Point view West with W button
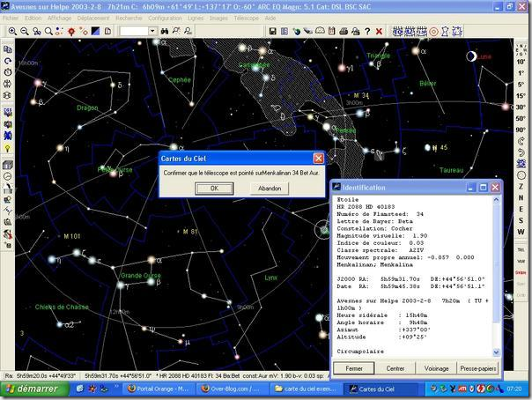 click(x=521, y=232)
